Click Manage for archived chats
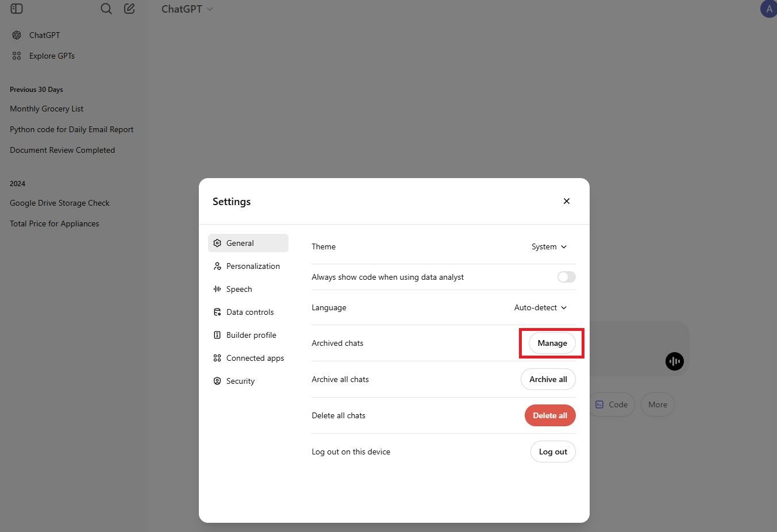The width and height of the screenshot is (777, 532). (552, 343)
